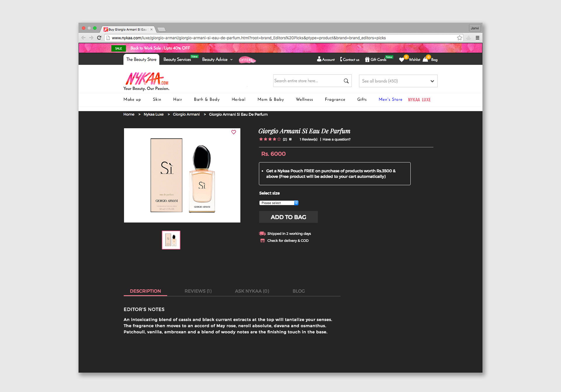Click the Nykaa Luxe breadcrumb

(153, 114)
